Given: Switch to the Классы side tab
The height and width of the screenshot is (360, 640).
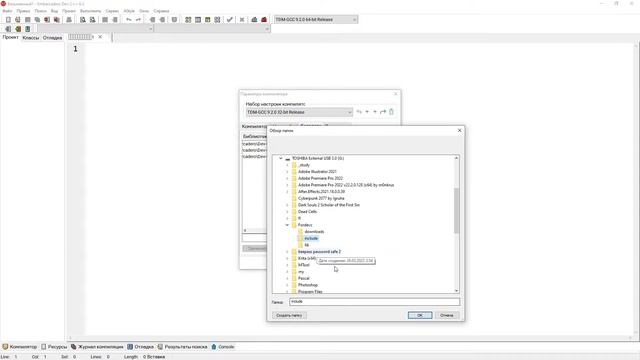Looking at the screenshot, I should tap(31, 38).
